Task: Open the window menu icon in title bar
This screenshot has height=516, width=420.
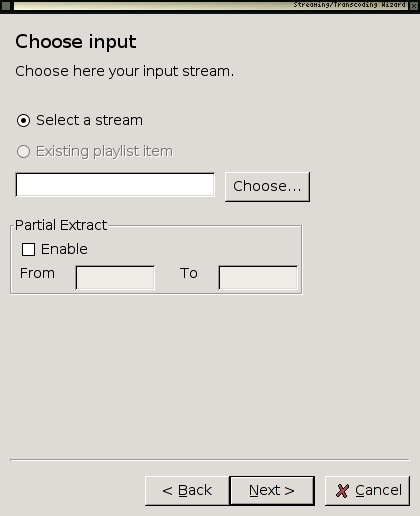Action: tap(6, 6)
